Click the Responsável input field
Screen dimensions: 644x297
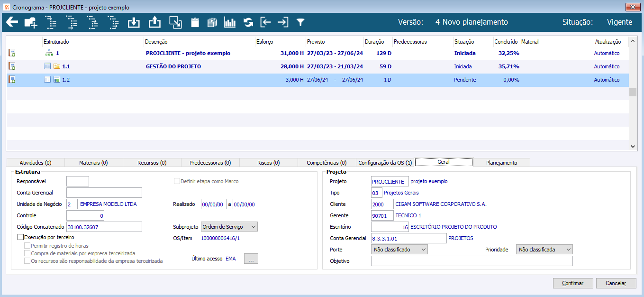78,181
